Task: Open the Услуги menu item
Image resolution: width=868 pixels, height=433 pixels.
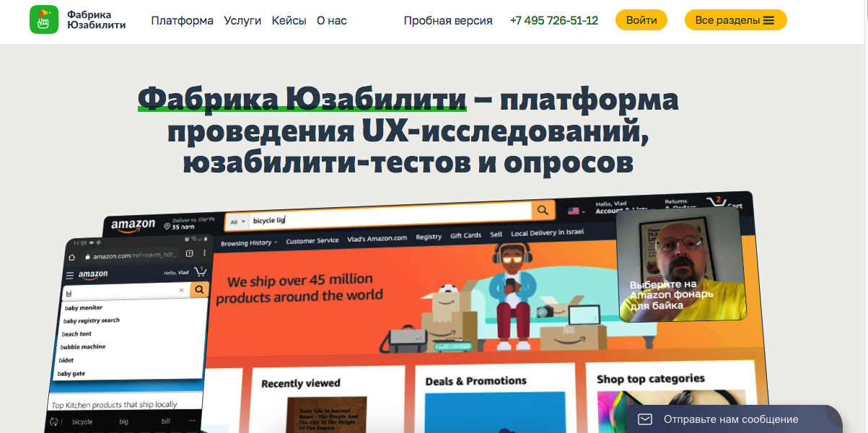Action: (242, 20)
